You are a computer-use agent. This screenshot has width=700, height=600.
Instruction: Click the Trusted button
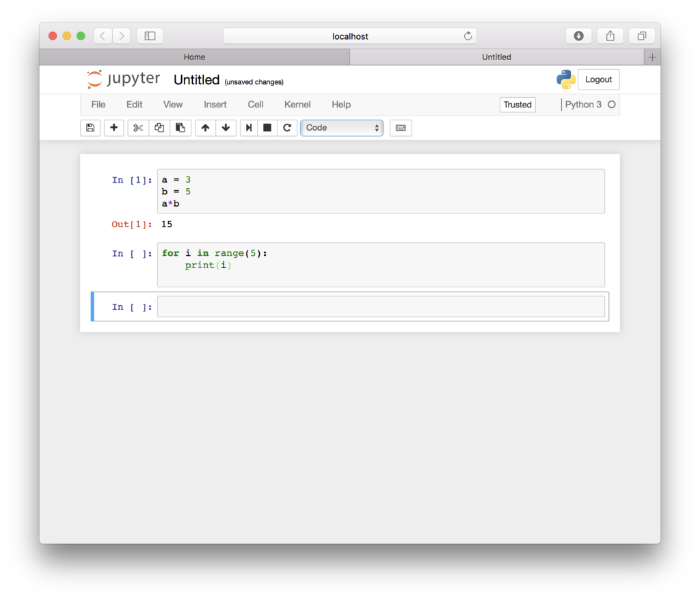click(517, 105)
